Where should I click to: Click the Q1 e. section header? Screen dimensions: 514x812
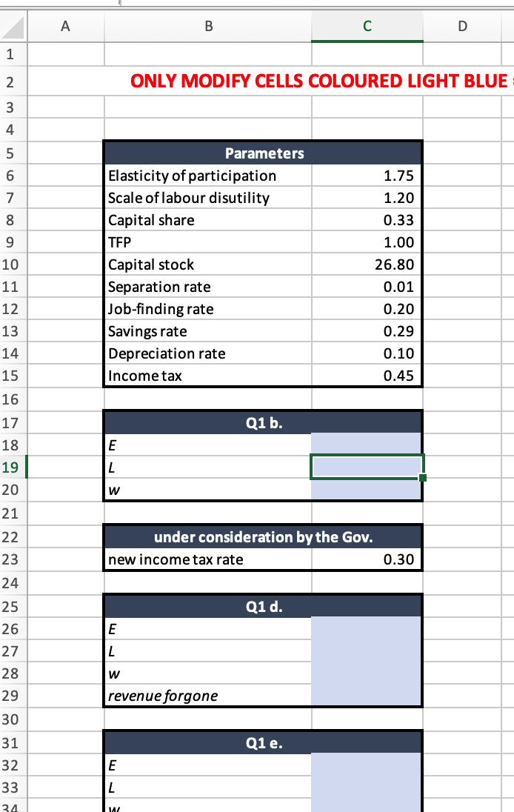point(264,743)
